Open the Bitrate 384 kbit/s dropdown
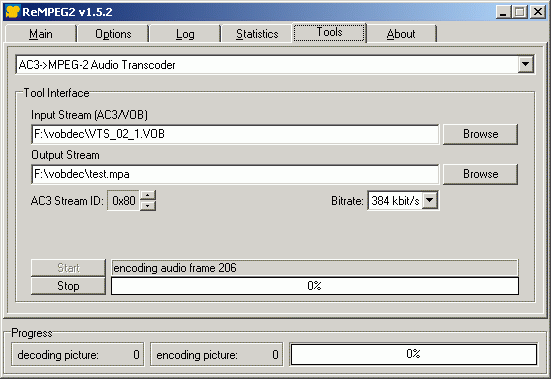Image resolution: width=551 pixels, height=379 pixels. tap(430, 201)
